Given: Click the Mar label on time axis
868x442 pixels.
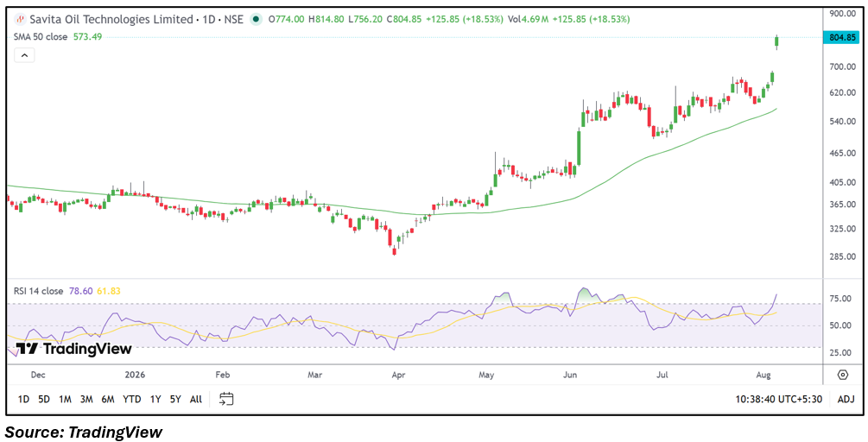Looking at the screenshot, I should (x=315, y=375).
